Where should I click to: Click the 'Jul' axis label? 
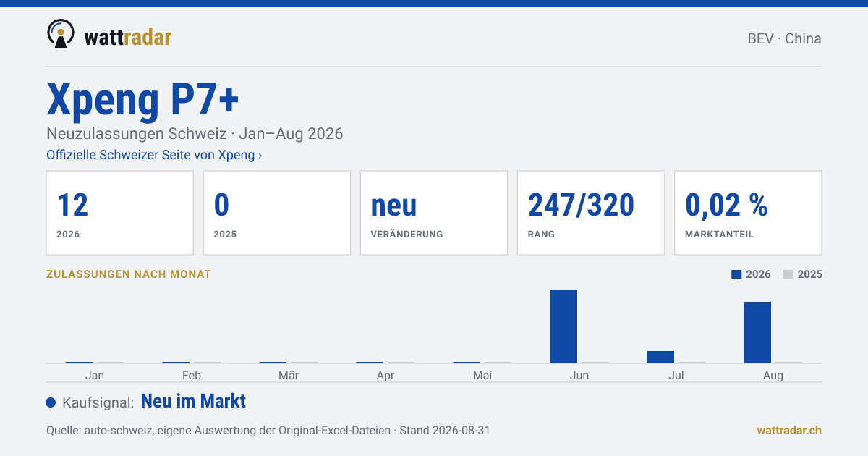click(x=676, y=375)
